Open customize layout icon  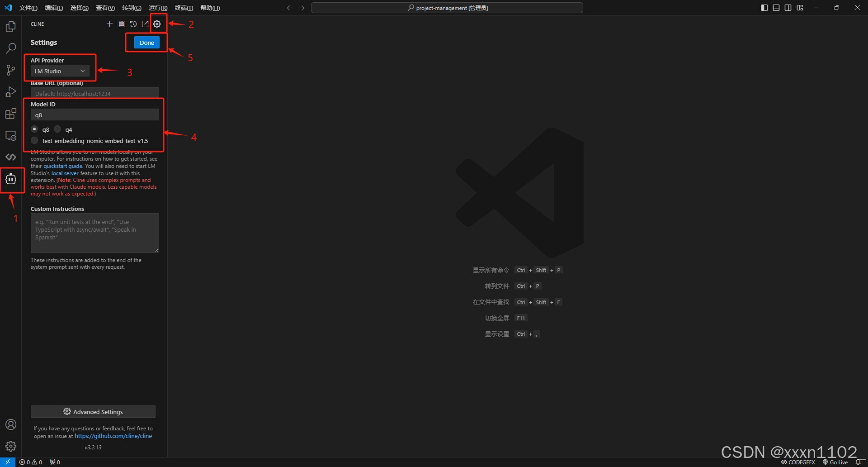coord(800,8)
